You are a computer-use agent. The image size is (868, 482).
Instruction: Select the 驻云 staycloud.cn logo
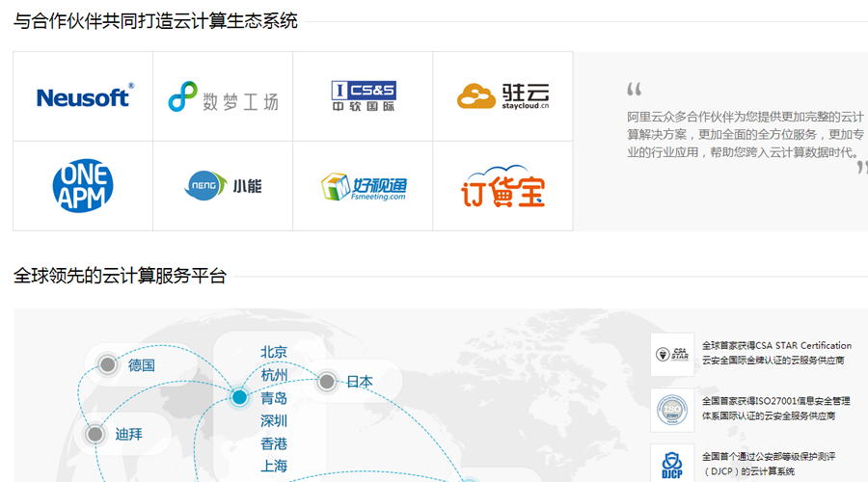(502, 96)
